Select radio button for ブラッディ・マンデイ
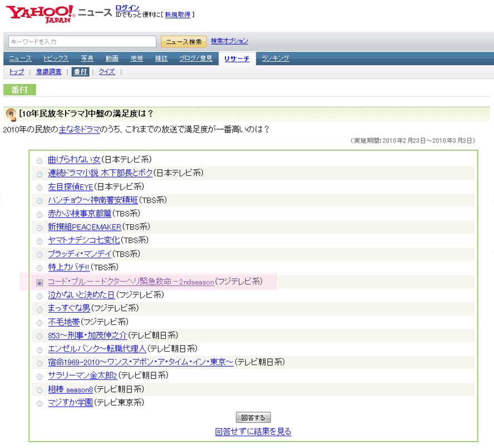This screenshot has width=494, height=448. pos(39,255)
